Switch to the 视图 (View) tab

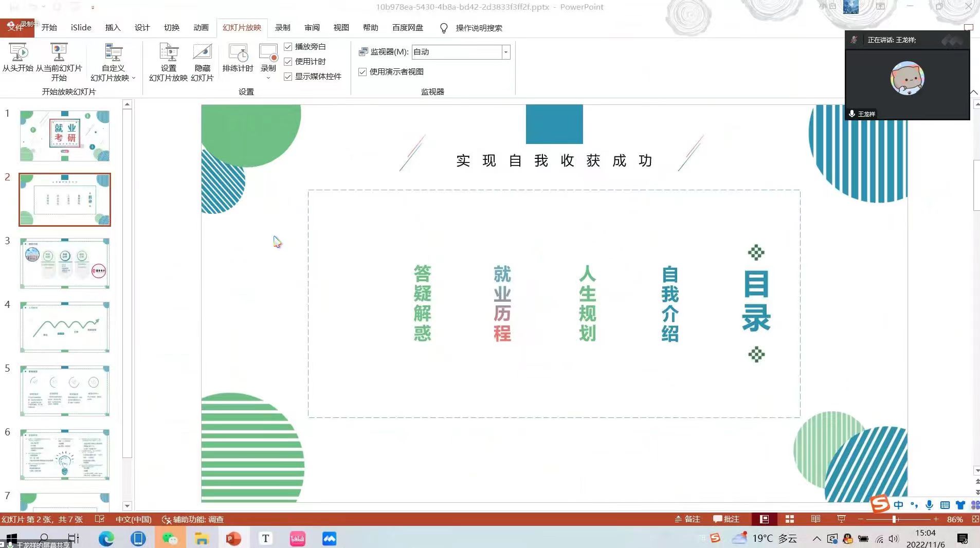coord(341,28)
